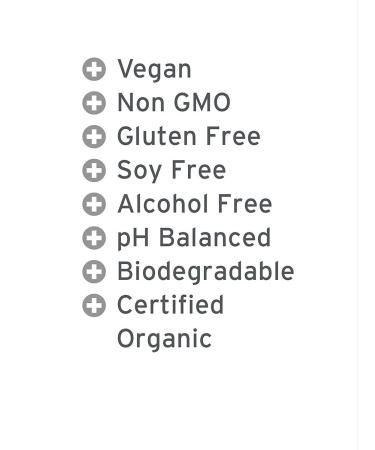Click the pH Balanced text

point(194,239)
